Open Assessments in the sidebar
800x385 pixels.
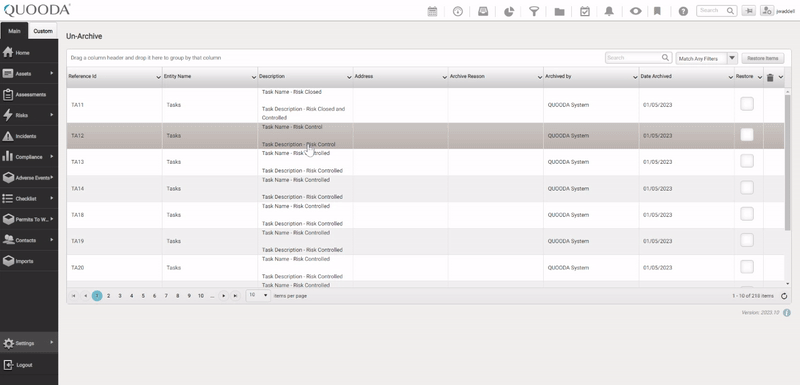coord(29,94)
